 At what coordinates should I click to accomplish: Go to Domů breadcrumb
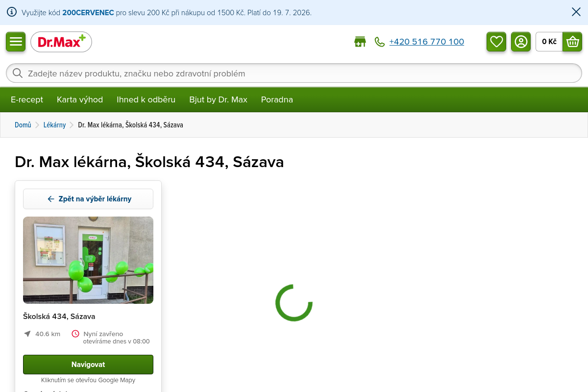pos(23,125)
